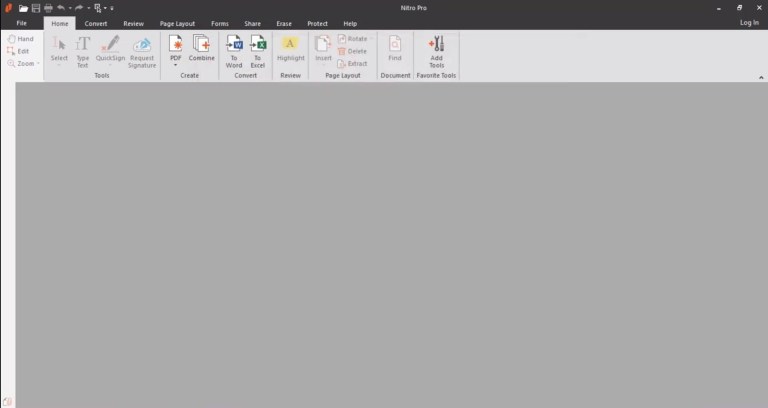Click the Redo arrow icon
The height and width of the screenshot is (408, 768).
pos(79,8)
